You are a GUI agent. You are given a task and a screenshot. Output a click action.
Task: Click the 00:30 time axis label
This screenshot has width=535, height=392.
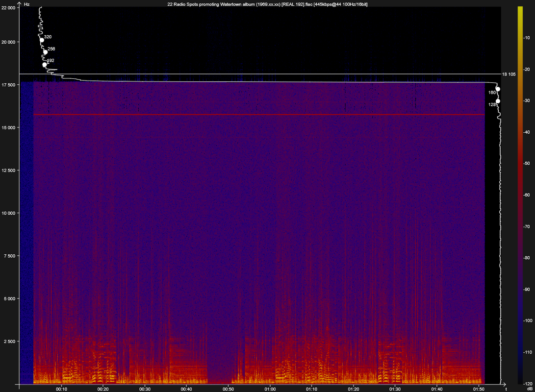tap(145, 389)
